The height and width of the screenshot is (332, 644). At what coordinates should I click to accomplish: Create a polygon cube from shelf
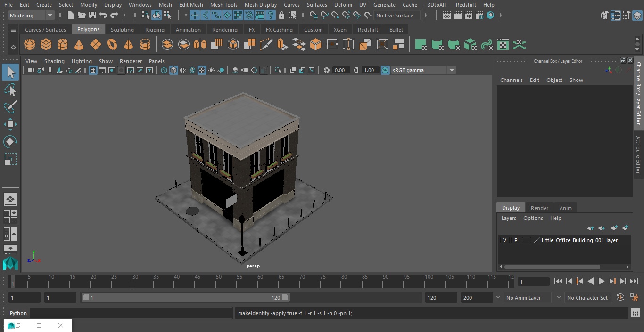pyautogui.click(x=46, y=45)
